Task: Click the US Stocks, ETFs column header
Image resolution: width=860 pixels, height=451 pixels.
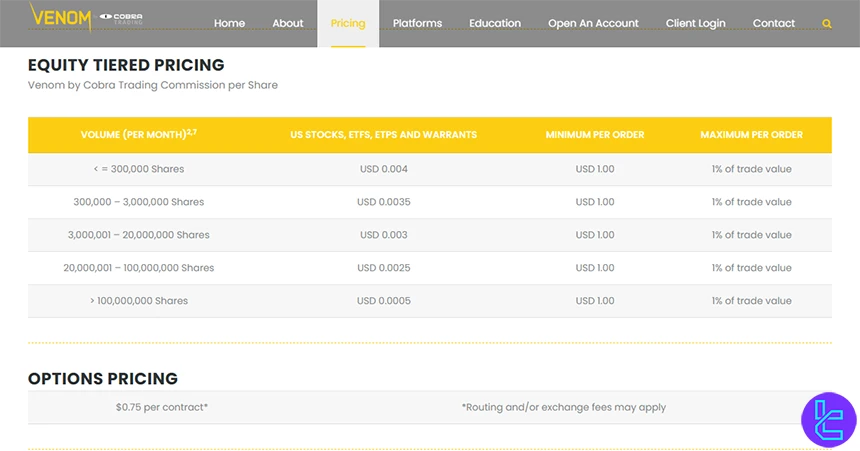Action: (x=383, y=134)
